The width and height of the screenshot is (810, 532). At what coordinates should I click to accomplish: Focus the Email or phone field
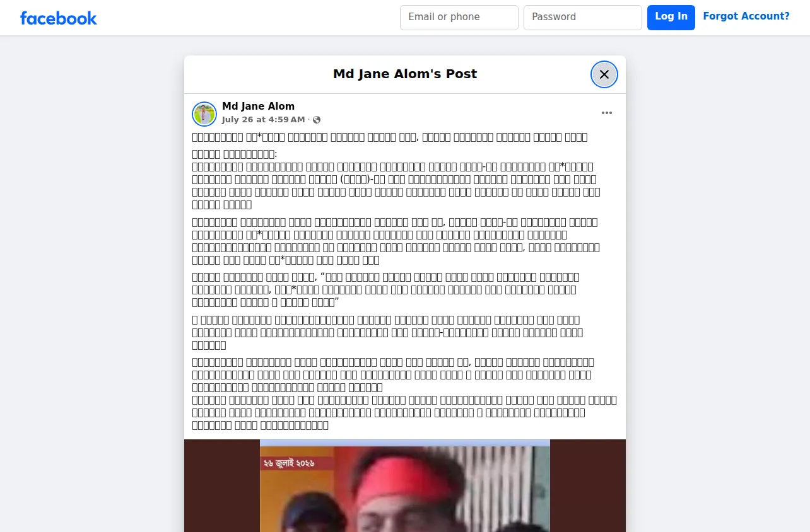coord(459,18)
